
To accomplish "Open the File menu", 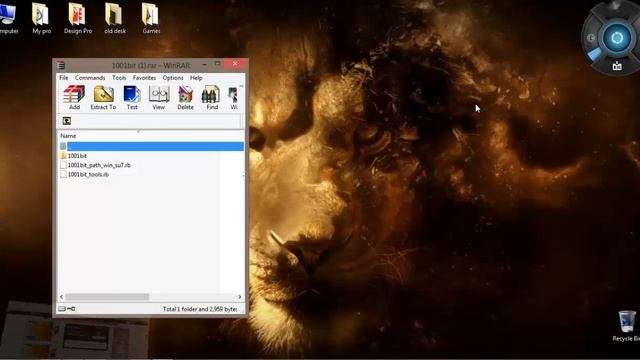I will click(x=64, y=78).
